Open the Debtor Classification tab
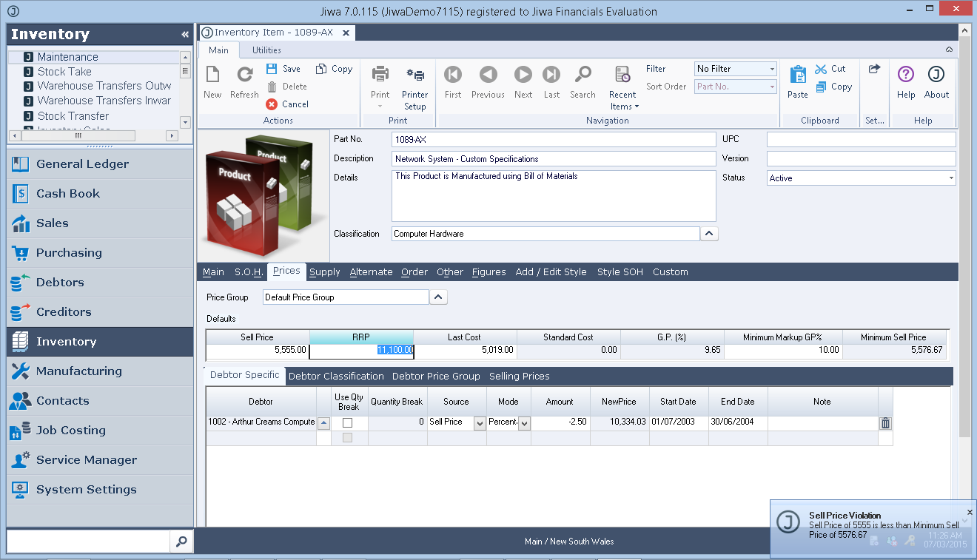This screenshot has height=560, width=977. (x=336, y=376)
